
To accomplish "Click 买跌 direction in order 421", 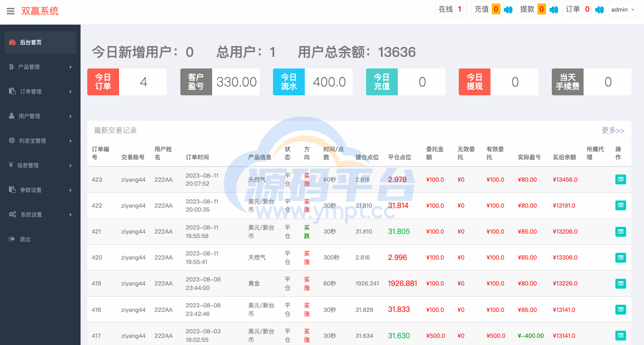I will pyautogui.click(x=307, y=231).
